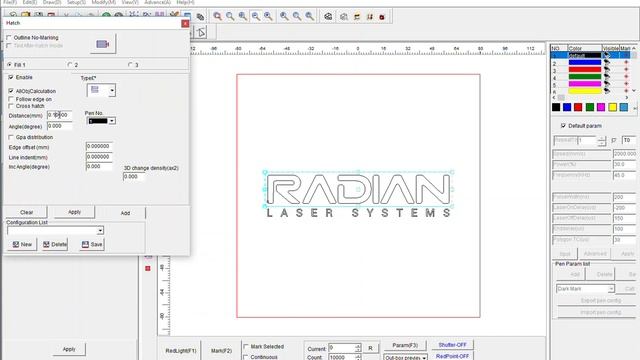Click Apply next to the Clear button
640x360 pixels.
point(74,212)
